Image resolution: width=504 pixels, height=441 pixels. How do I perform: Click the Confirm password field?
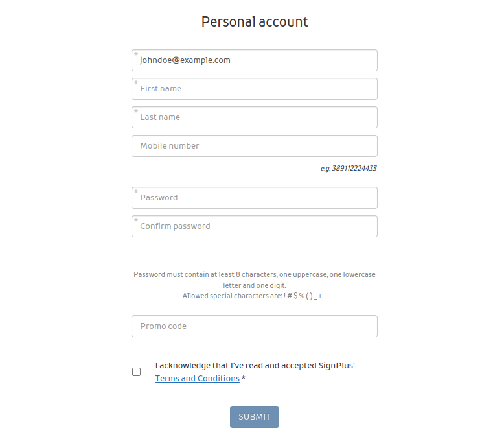coord(254,226)
